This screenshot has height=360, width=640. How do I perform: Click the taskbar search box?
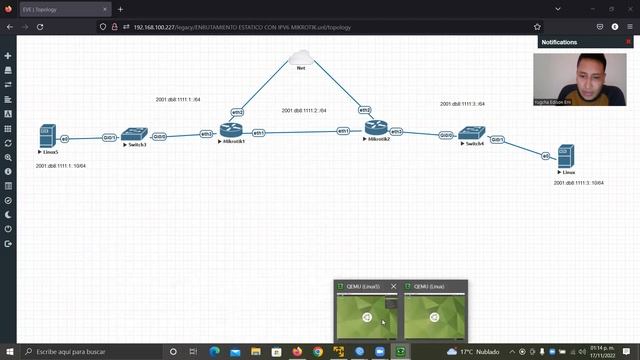[91, 351]
